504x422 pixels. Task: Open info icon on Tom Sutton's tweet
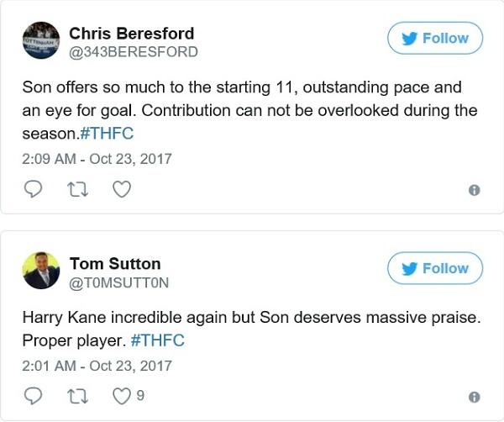tap(474, 397)
